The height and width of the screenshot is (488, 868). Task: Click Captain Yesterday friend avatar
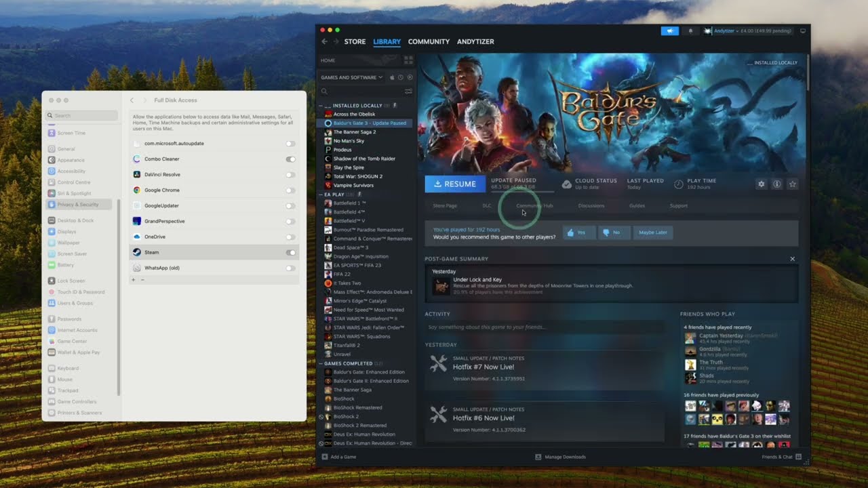(690, 338)
